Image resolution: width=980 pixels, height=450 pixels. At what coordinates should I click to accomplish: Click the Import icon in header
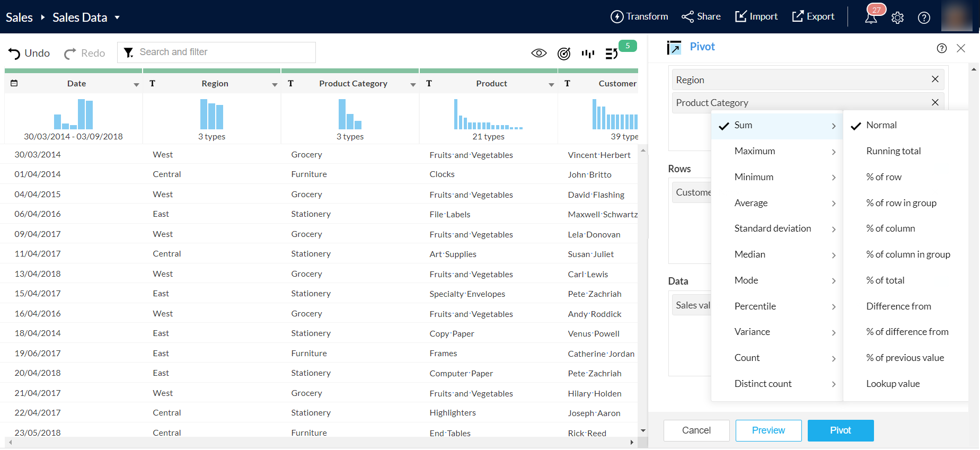tap(740, 16)
